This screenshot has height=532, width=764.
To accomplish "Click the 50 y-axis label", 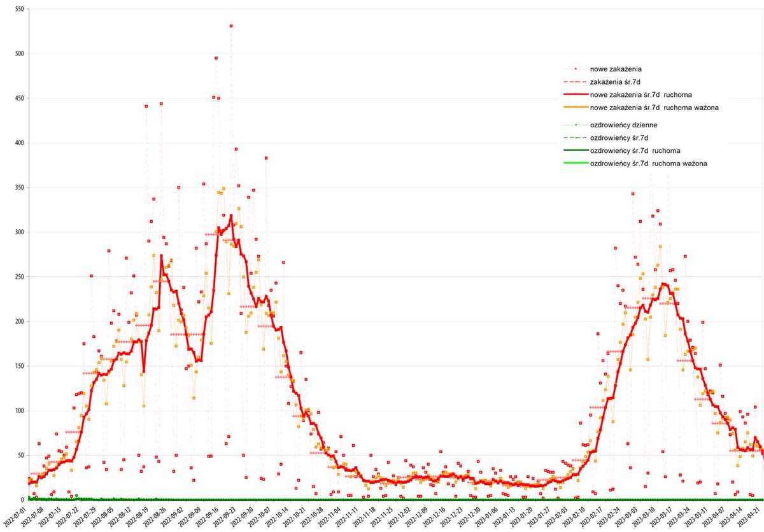I will click(x=20, y=455).
